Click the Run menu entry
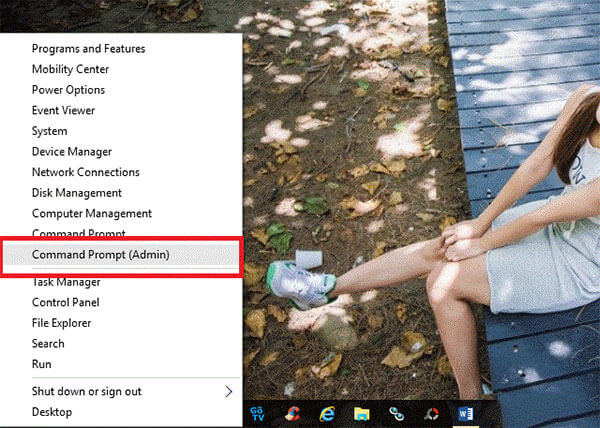The height and width of the screenshot is (428, 600). tap(42, 364)
